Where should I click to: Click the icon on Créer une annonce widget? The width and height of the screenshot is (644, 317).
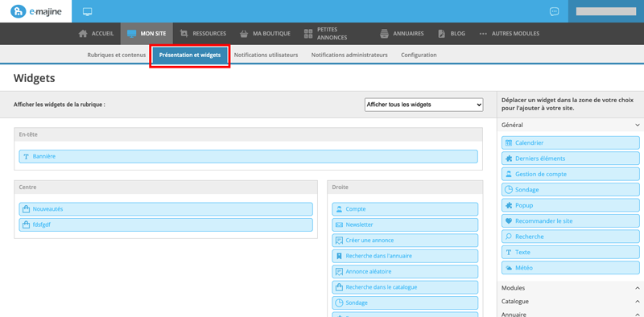click(339, 241)
